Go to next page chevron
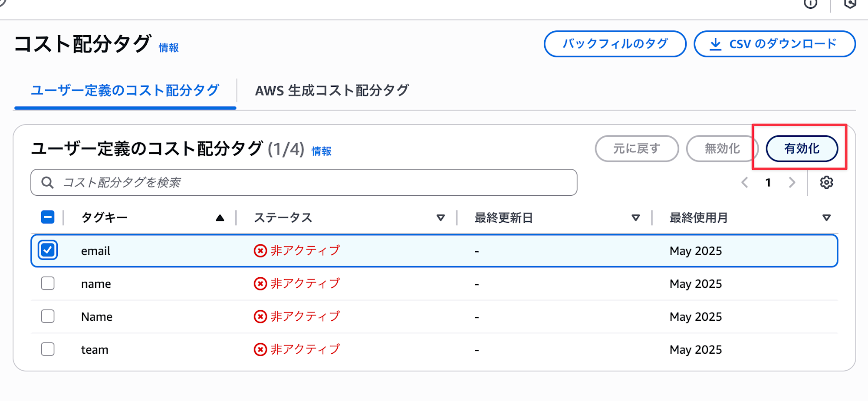This screenshot has height=401, width=868. (792, 183)
